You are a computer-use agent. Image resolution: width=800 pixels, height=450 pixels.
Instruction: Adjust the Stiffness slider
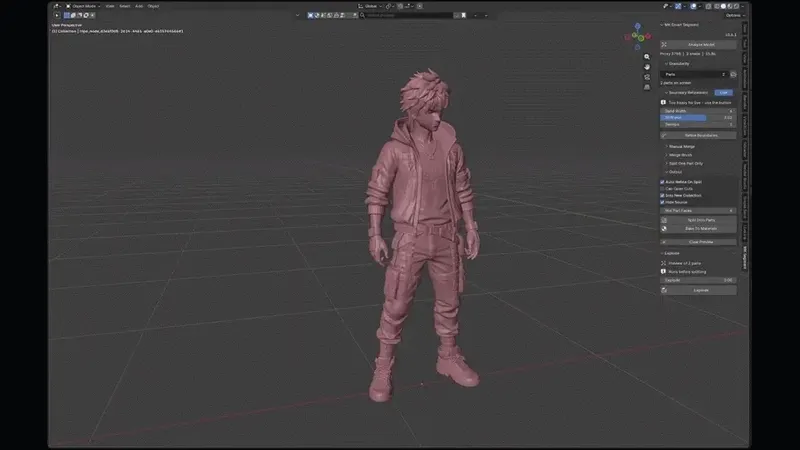[698, 117]
